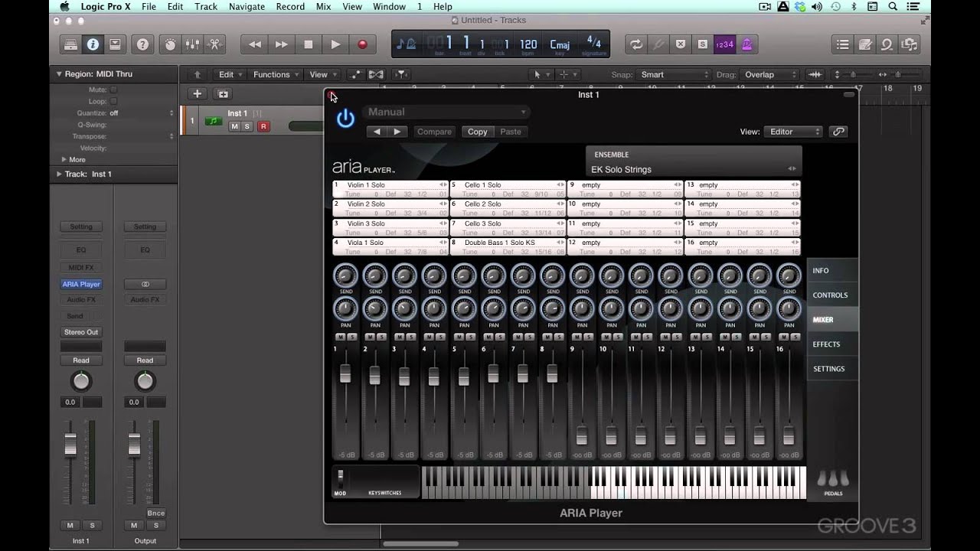The width and height of the screenshot is (980, 551).
Task: Open the Navigate menu
Action: (x=247, y=6)
